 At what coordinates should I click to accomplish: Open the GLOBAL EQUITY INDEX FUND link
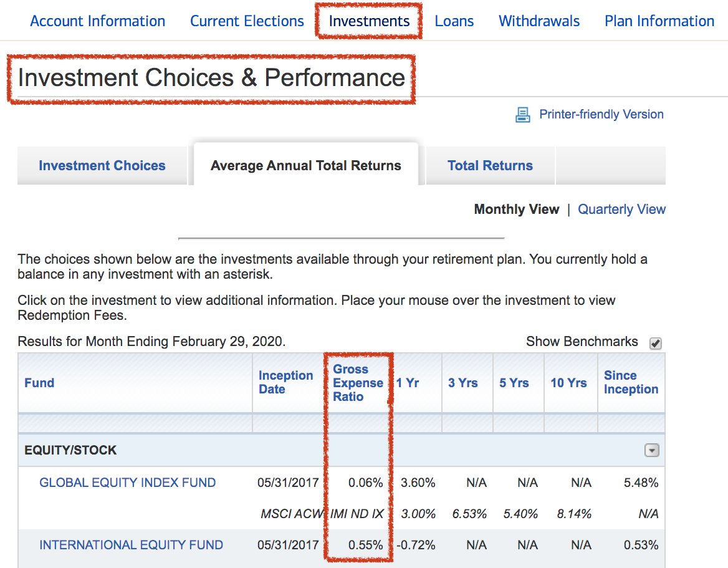point(127,483)
